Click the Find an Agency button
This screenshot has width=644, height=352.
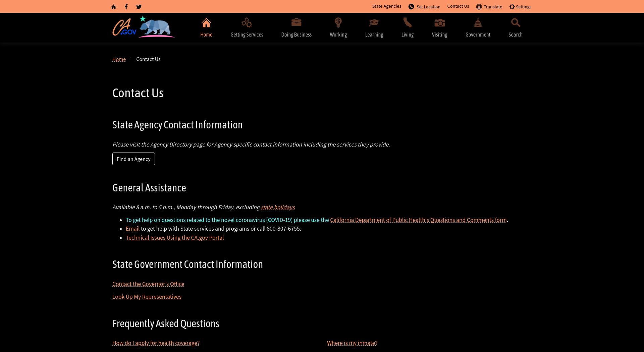point(133,159)
